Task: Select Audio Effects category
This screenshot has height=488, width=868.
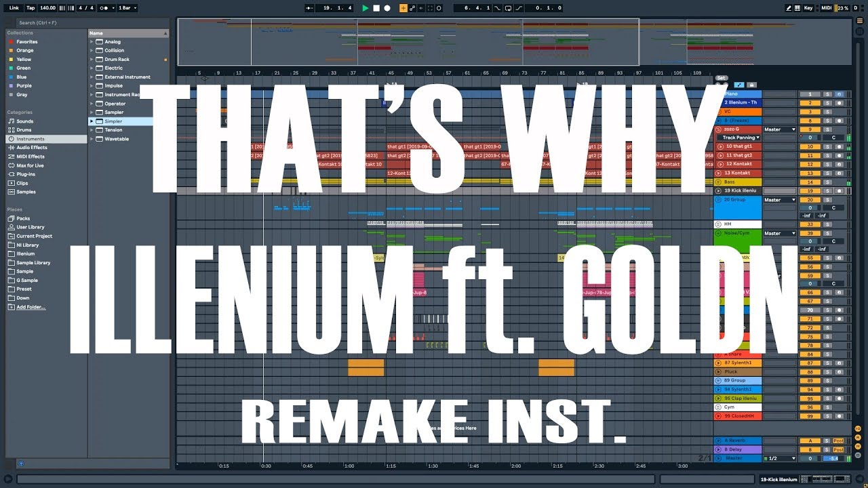Action: (32, 148)
